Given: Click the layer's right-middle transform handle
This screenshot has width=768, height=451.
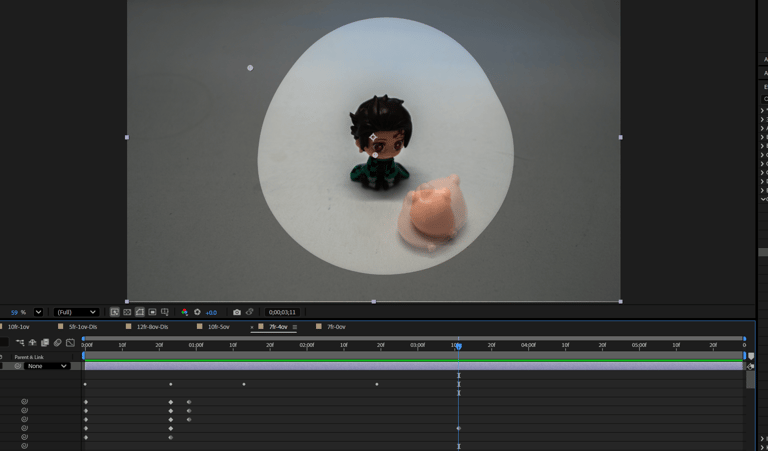Looking at the screenshot, I should click(x=621, y=138).
